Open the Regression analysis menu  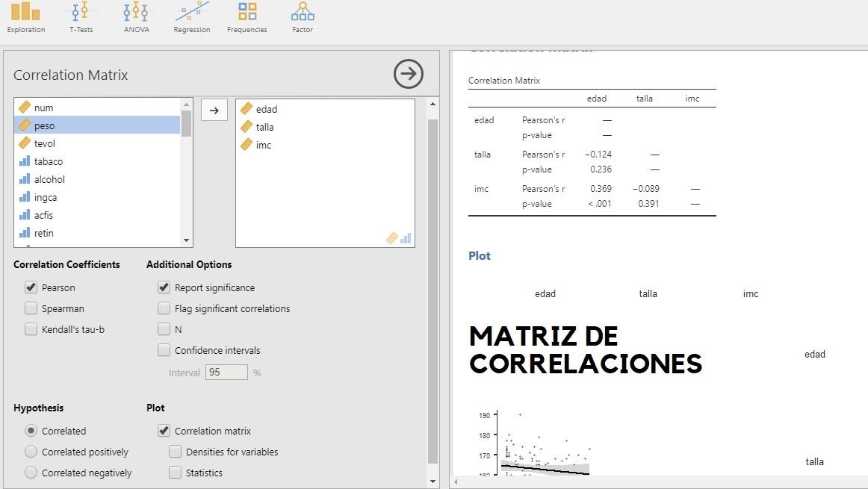click(x=191, y=18)
